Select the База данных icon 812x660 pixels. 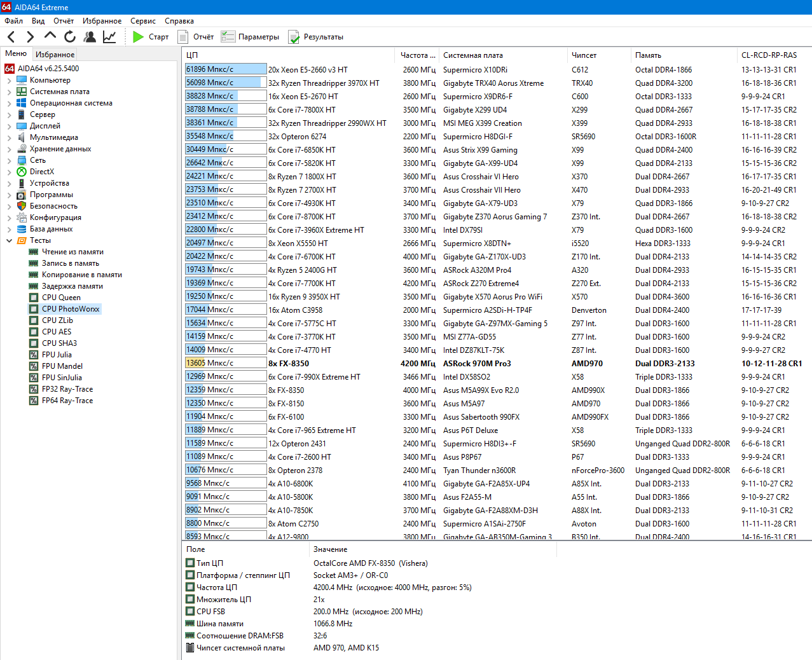tap(22, 229)
